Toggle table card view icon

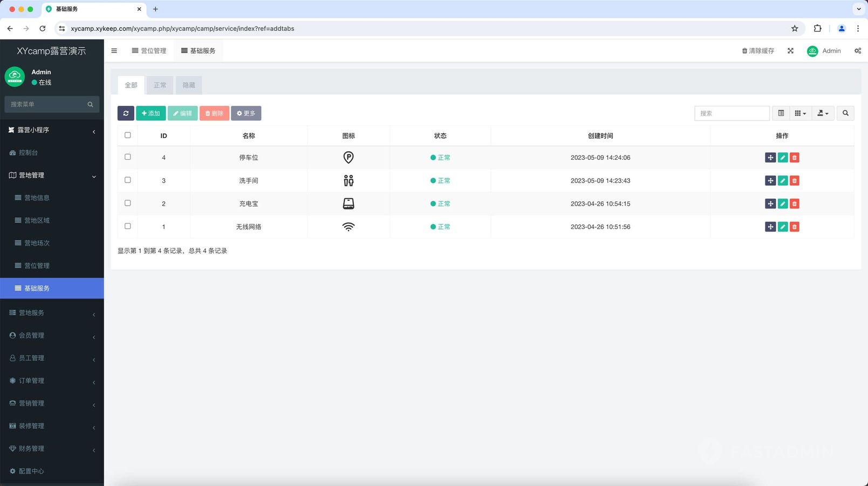click(781, 113)
